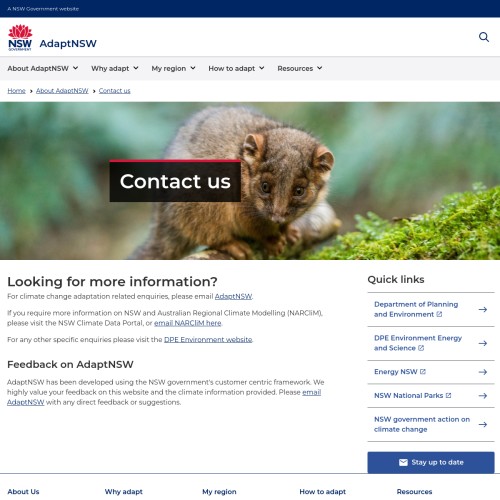Visit the DPE Environment website link

pos(208,340)
